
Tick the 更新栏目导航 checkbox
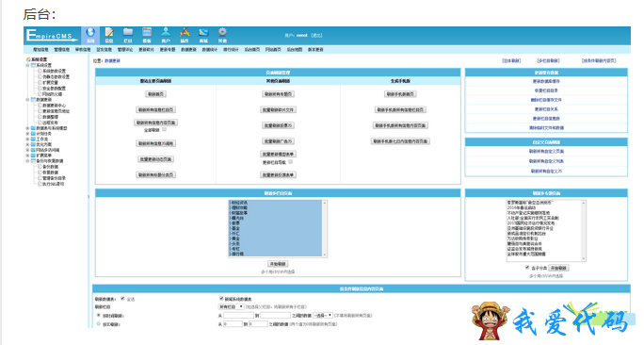[290, 162]
